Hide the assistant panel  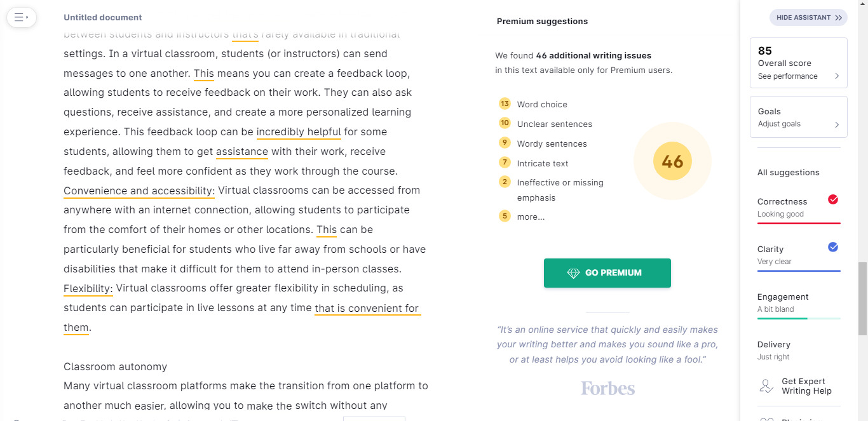point(808,18)
